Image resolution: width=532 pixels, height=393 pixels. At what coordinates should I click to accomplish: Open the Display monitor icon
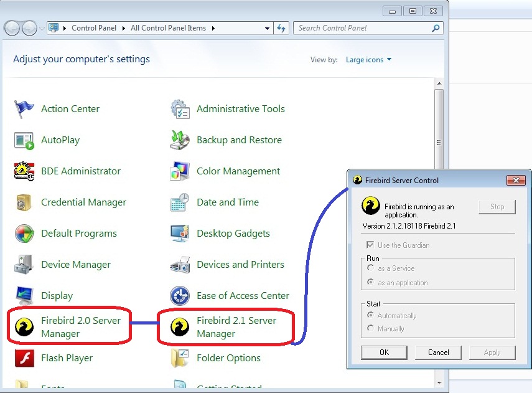(24, 296)
